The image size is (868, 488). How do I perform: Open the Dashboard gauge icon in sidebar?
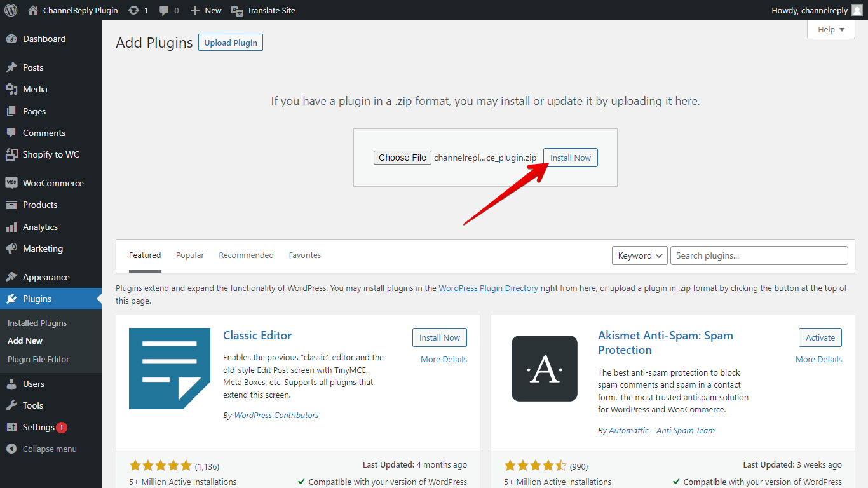point(11,39)
